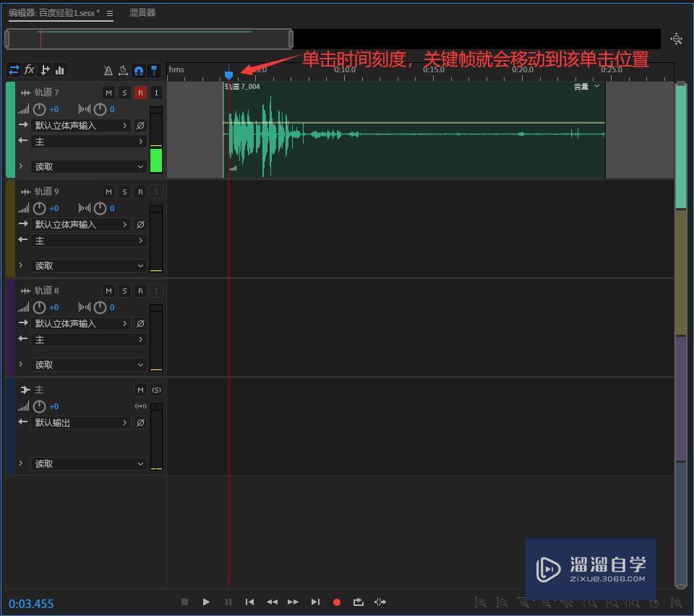This screenshot has width=694, height=616.
Task: Click the Pause button
Action: [x=228, y=602]
